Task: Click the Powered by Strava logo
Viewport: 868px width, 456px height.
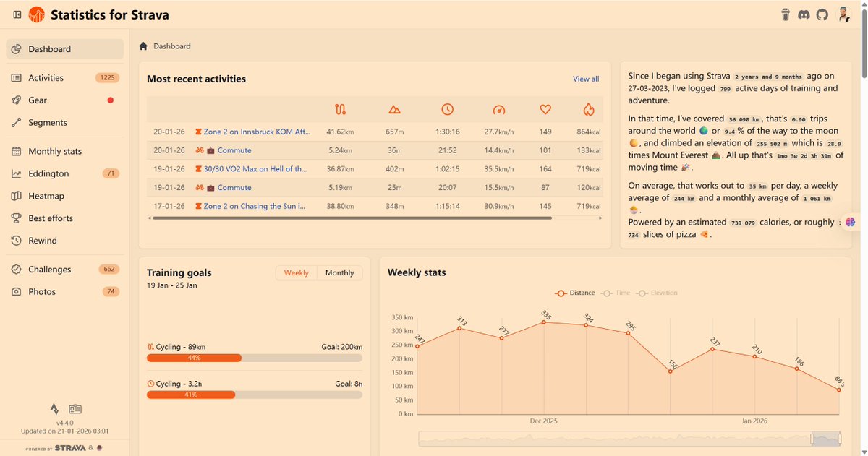Action: coord(71,448)
